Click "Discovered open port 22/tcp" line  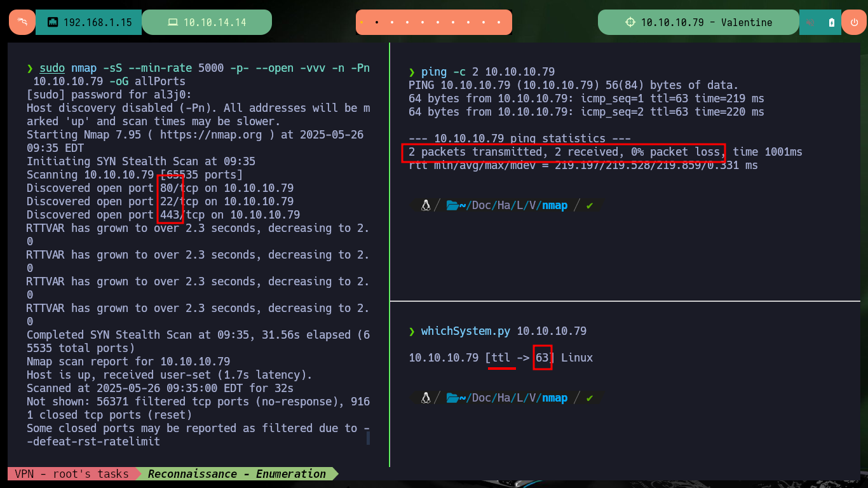(x=160, y=201)
